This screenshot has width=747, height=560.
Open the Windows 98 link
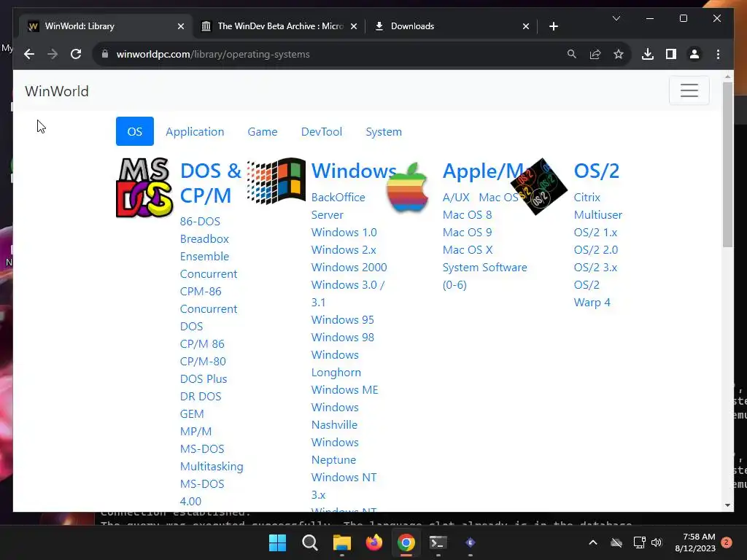pyautogui.click(x=343, y=337)
